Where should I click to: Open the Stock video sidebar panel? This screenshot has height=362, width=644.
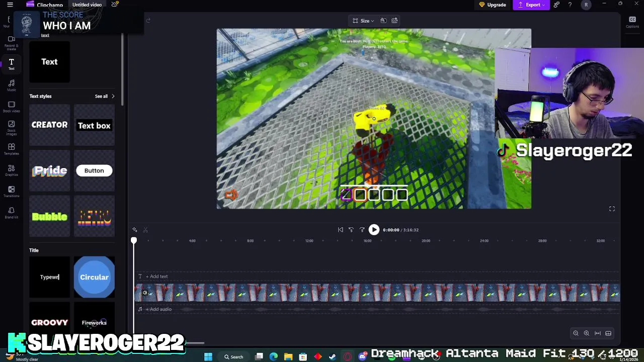pos(11,106)
